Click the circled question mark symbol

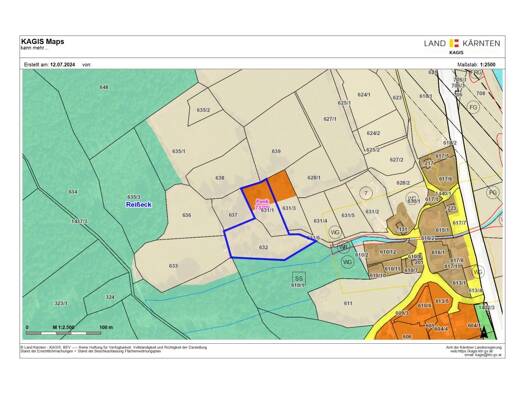tap(366, 193)
